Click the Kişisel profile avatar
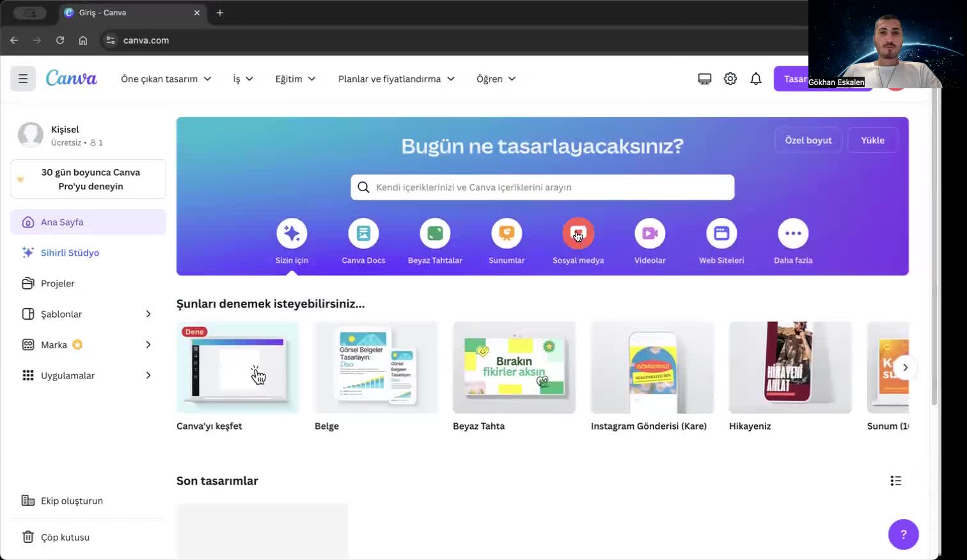 (31, 135)
